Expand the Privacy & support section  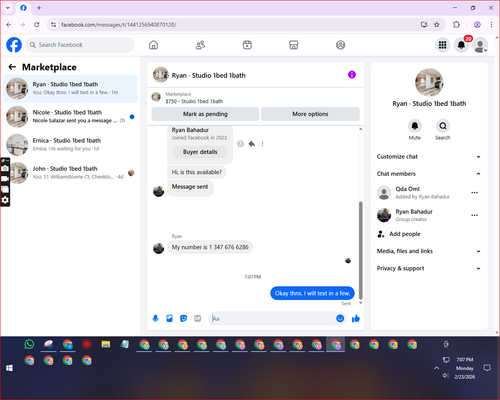tap(429, 268)
